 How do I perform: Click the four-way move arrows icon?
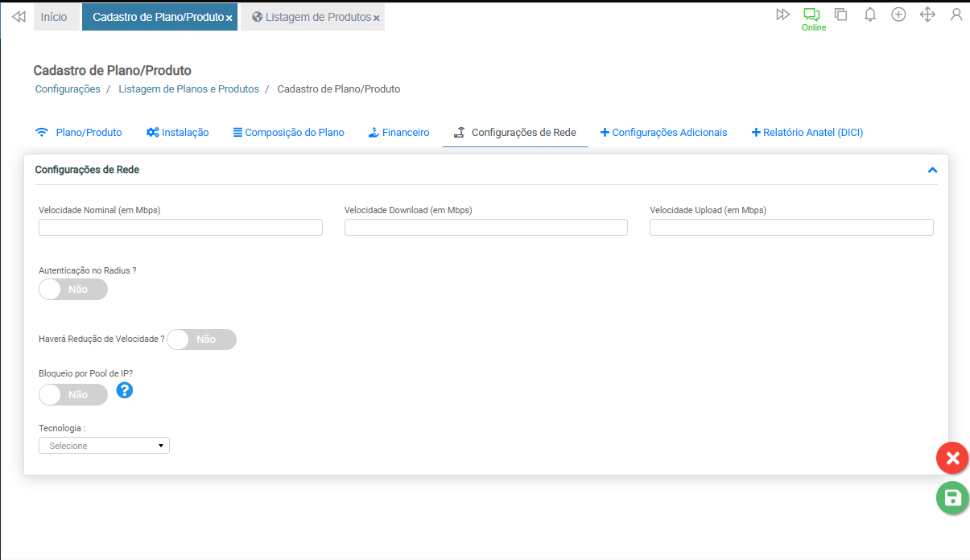[927, 14]
